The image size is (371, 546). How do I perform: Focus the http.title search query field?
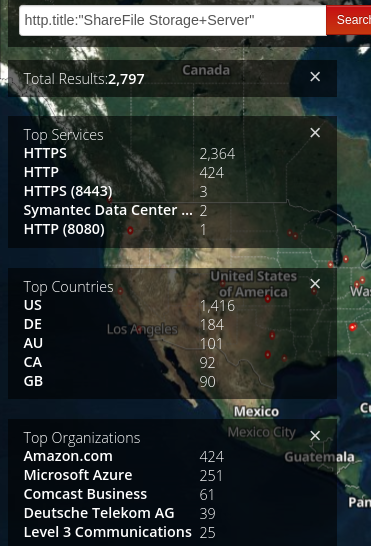[173, 20]
